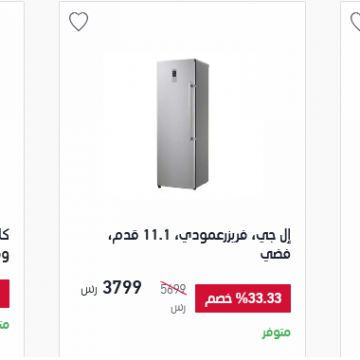The image size is (360, 360).
Task: Click the crossed-out 5699 old price
Action: (173, 289)
